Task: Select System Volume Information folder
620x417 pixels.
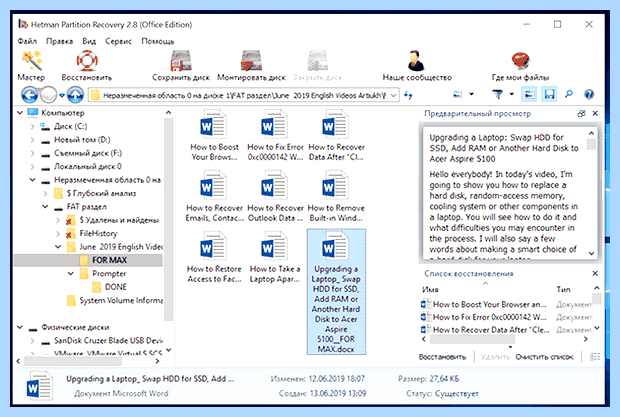Action: pyautogui.click(x=121, y=300)
